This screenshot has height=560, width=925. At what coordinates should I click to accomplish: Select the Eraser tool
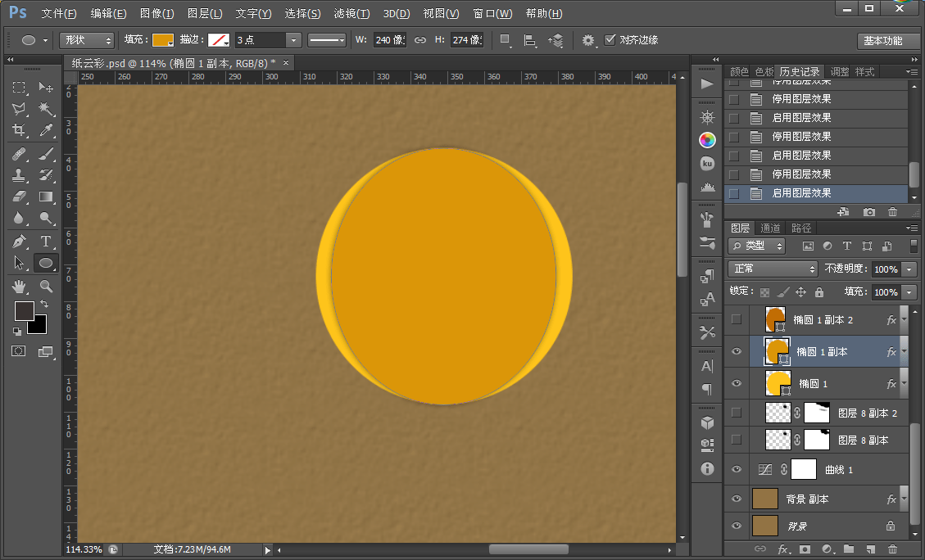pyautogui.click(x=19, y=196)
